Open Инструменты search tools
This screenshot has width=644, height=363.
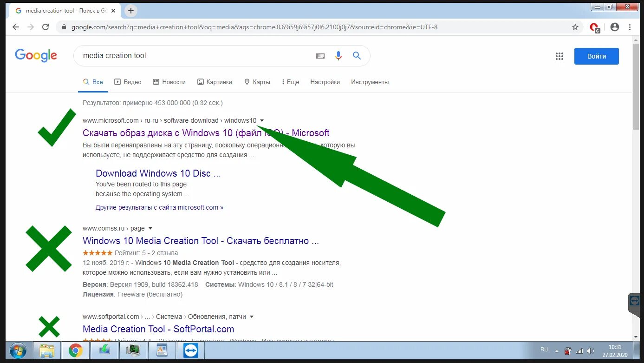tap(370, 82)
